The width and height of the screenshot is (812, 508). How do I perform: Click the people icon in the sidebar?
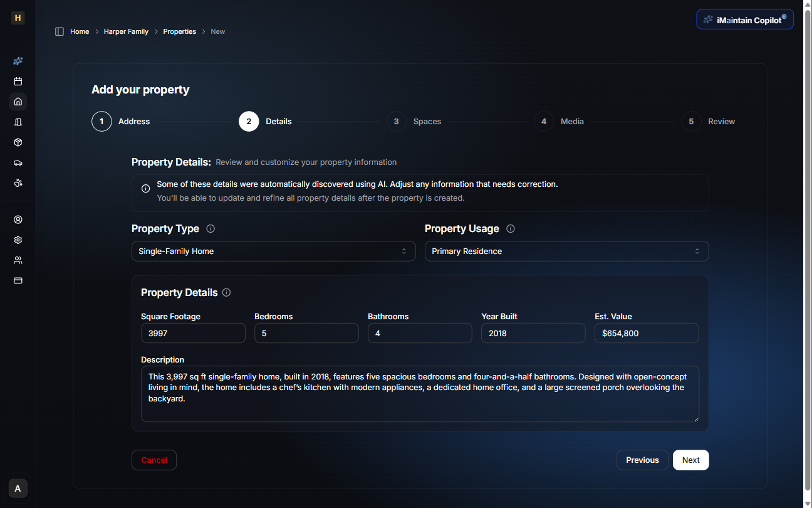tap(18, 260)
